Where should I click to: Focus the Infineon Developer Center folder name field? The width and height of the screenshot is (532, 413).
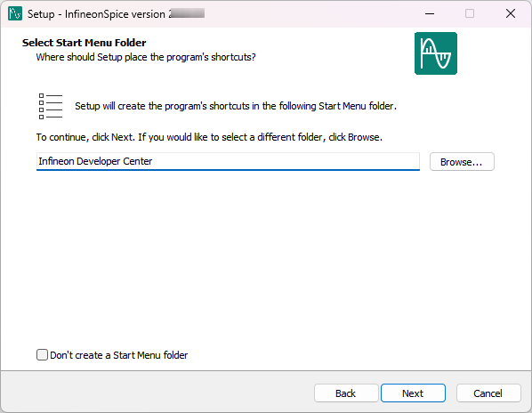[228, 161]
